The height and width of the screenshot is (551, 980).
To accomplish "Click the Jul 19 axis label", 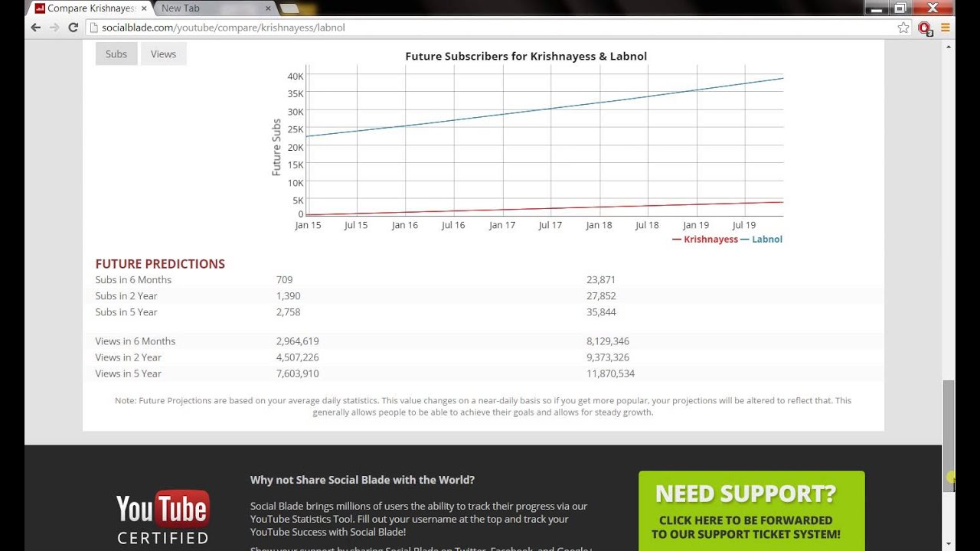I will pos(743,225).
